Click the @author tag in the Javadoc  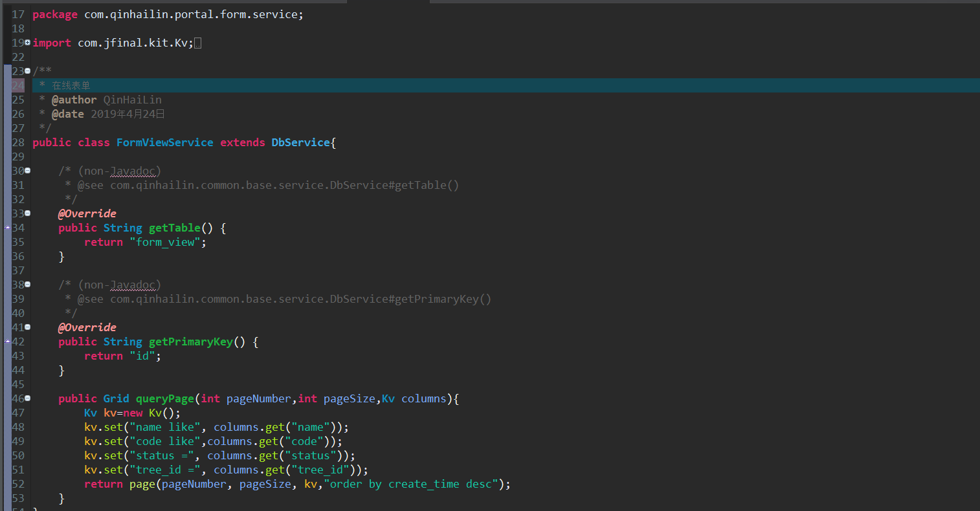(74, 100)
